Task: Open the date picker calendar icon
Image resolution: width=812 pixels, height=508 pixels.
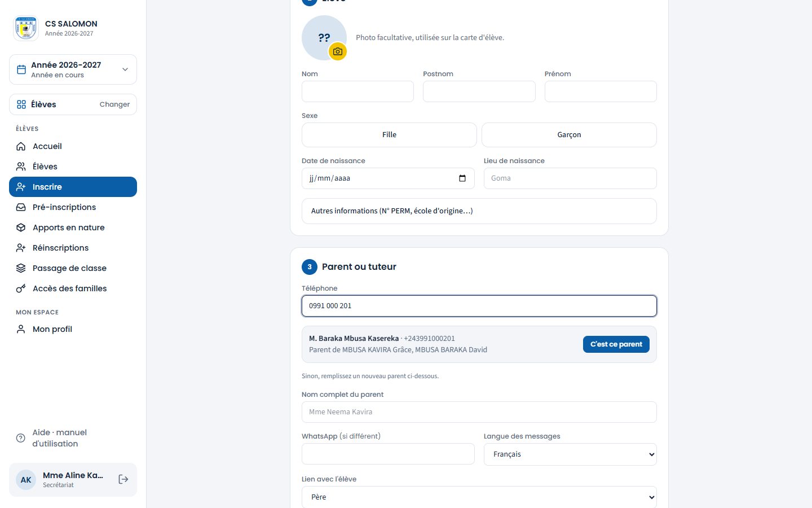Action: 462,178
